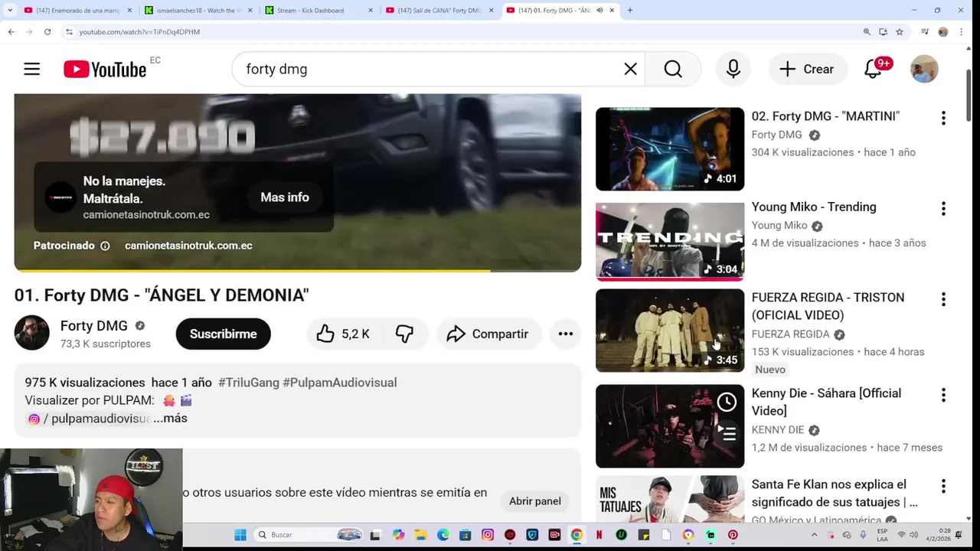The width and height of the screenshot is (980, 551).
Task: Dislike the video with thumbs down
Action: (404, 334)
